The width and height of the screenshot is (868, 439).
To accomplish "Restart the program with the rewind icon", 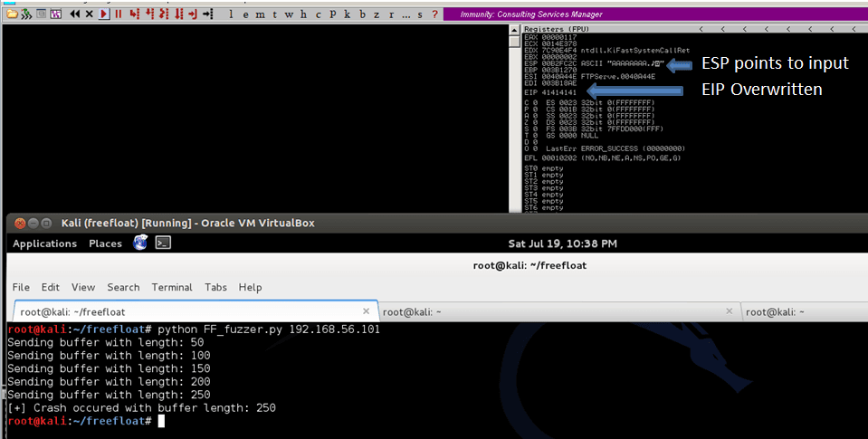I will 75,14.
